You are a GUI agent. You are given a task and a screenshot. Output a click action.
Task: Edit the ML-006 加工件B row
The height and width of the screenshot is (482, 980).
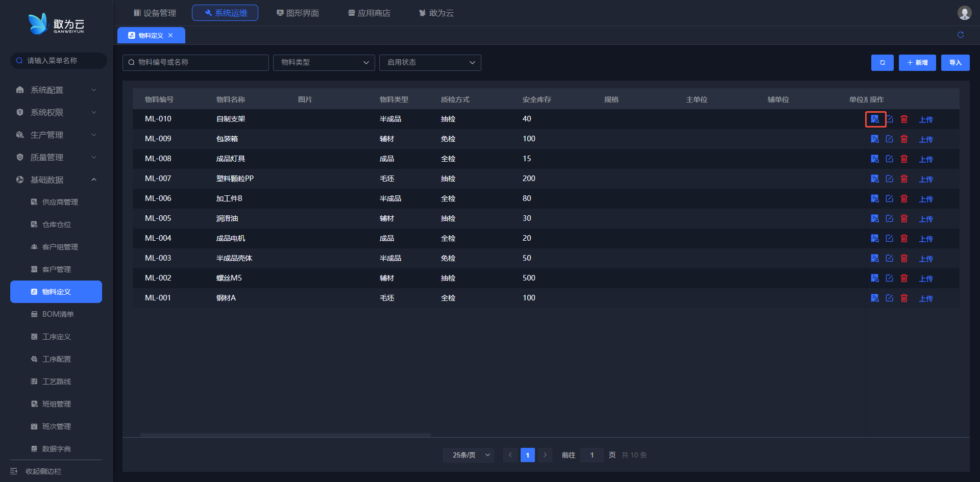coord(890,199)
